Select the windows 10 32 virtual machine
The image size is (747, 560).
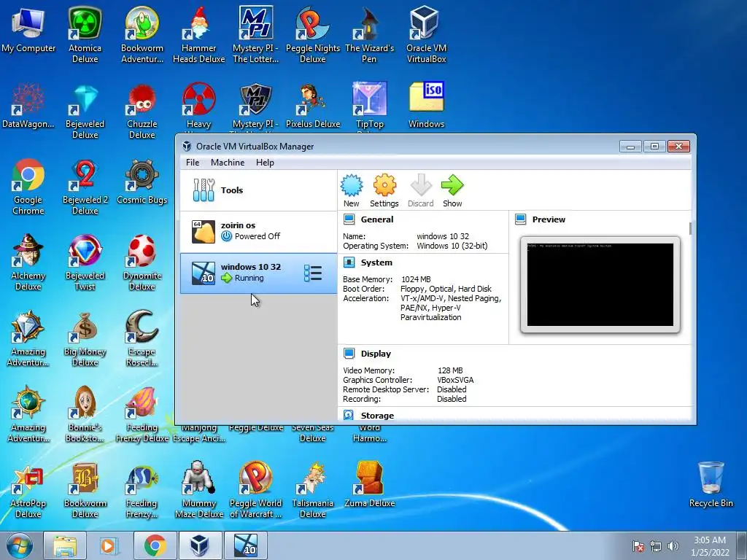pyautogui.click(x=259, y=273)
